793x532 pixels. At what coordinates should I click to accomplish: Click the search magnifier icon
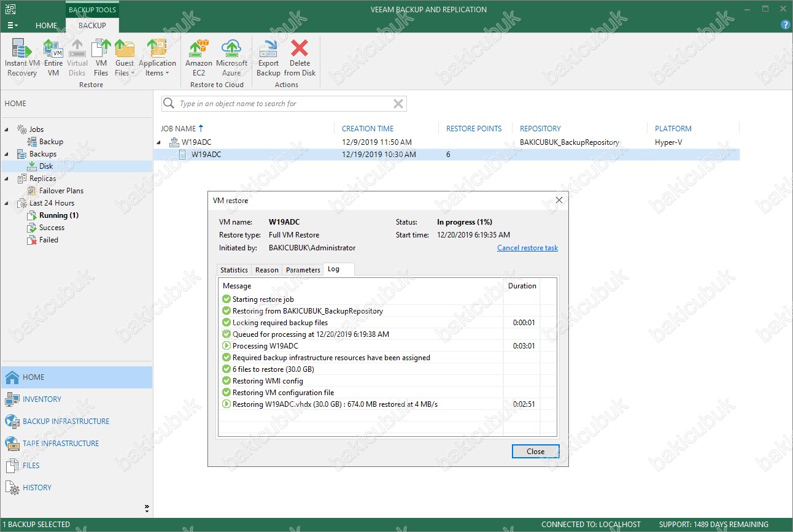click(x=169, y=104)
